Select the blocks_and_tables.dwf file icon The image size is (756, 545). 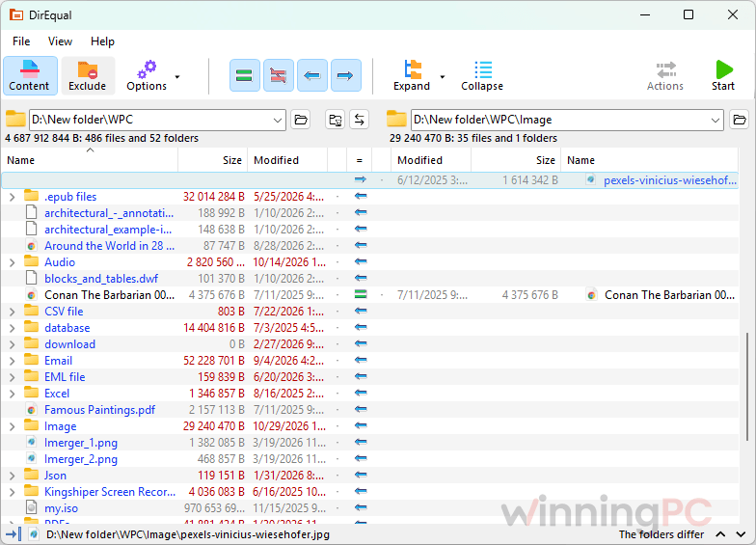point(31,278)
